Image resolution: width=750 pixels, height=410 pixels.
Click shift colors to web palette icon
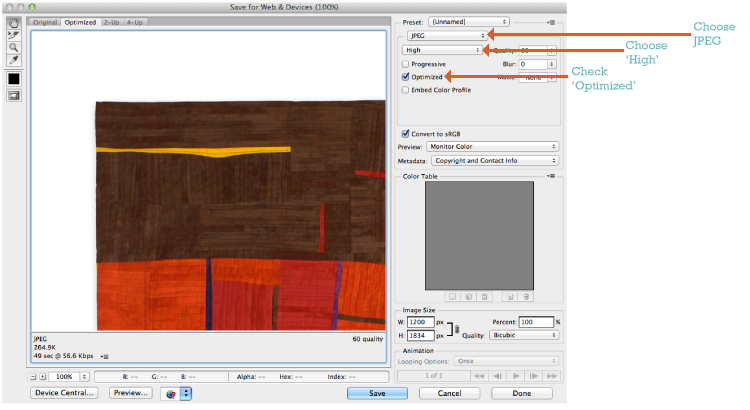[468, 297]
